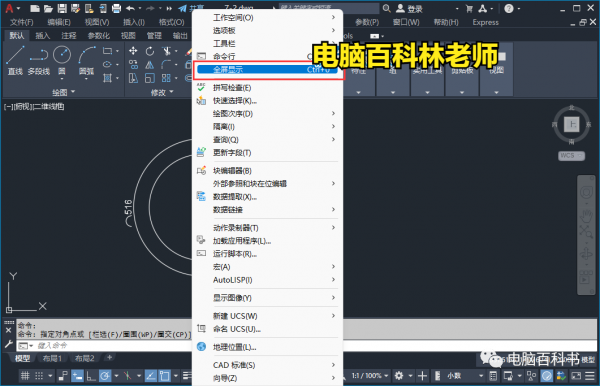Click the shopping cart icon in the title bar
This screenshot has width=600, height=386.
(469, 8)
